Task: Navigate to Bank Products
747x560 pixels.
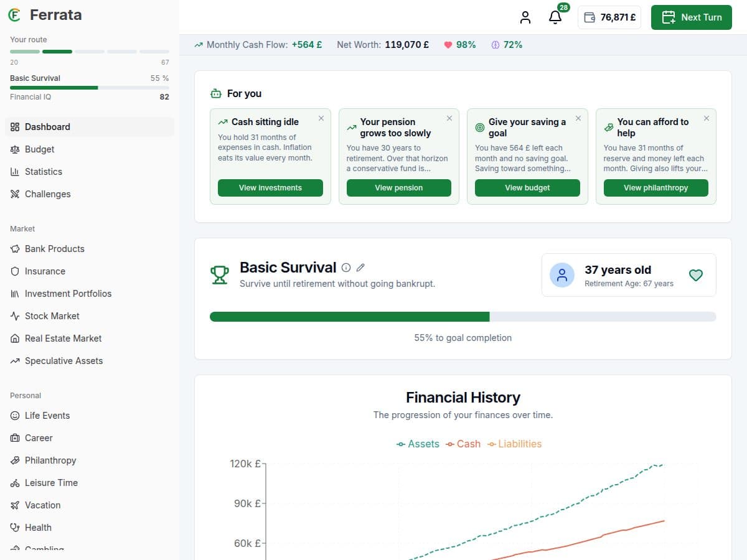Action: point(90,249)
